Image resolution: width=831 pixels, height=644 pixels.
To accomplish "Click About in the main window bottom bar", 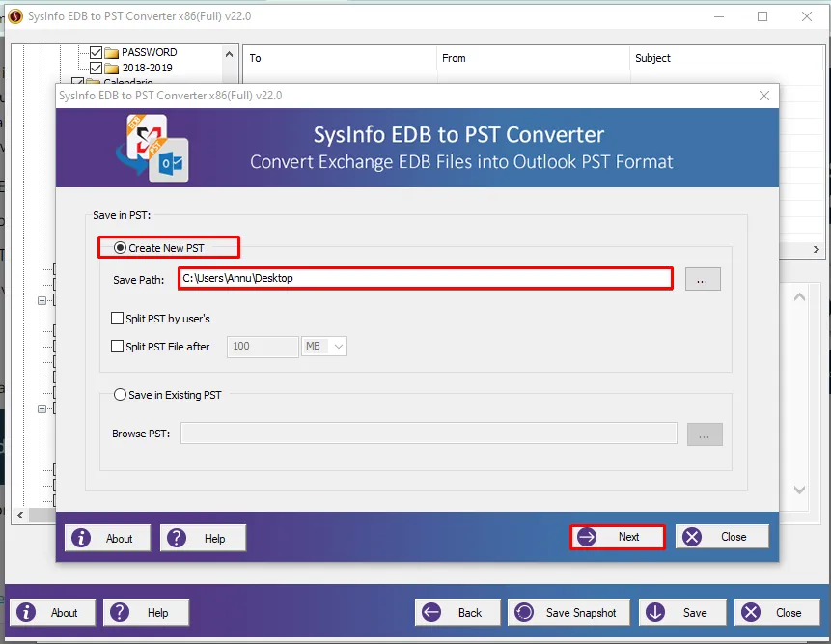I will (52, 612).
